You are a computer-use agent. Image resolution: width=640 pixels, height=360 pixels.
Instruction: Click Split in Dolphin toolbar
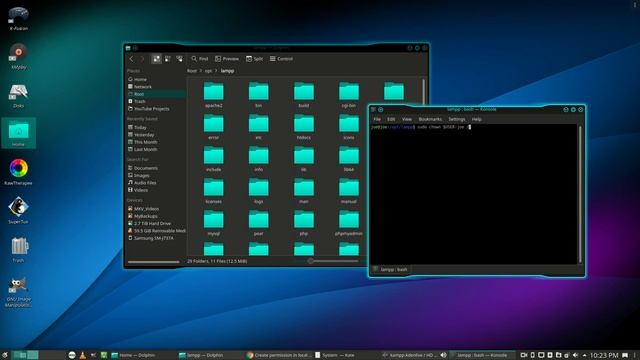click(x=255, y=59)
